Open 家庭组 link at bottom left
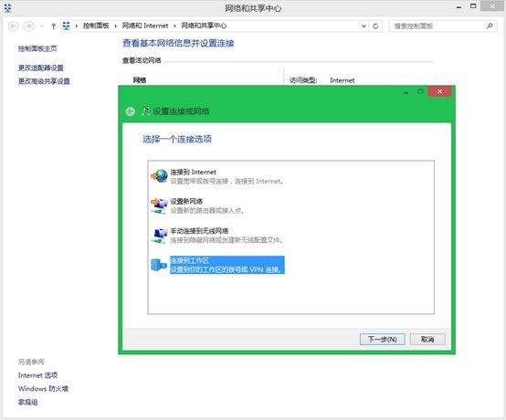The image size is (506, 420). [27, 402]
